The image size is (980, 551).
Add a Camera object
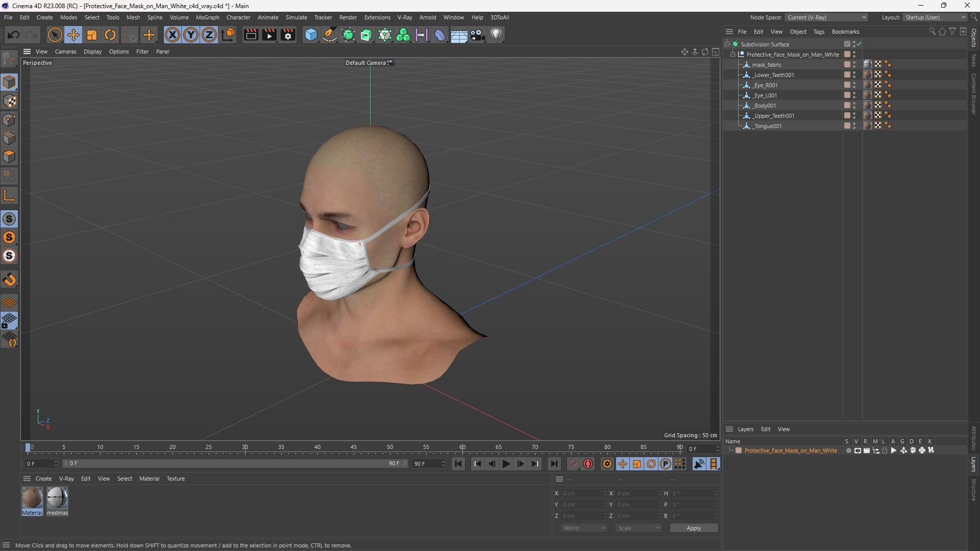point(478,35)
